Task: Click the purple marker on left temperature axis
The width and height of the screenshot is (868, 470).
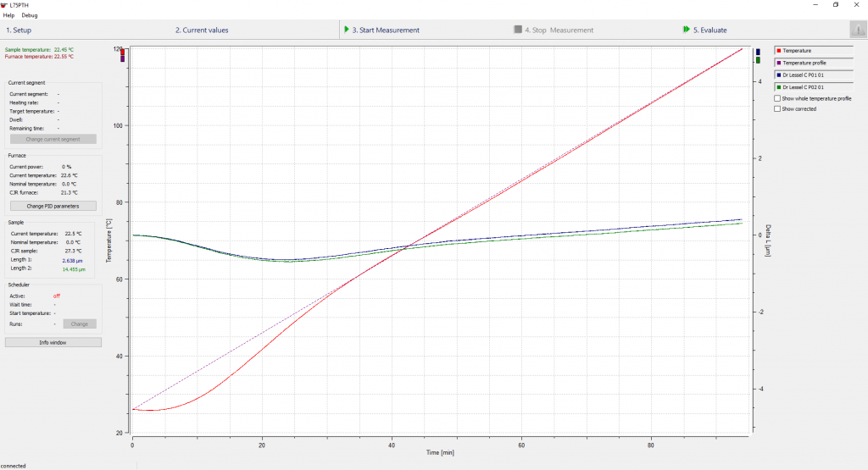Action: tap(123, 59)
